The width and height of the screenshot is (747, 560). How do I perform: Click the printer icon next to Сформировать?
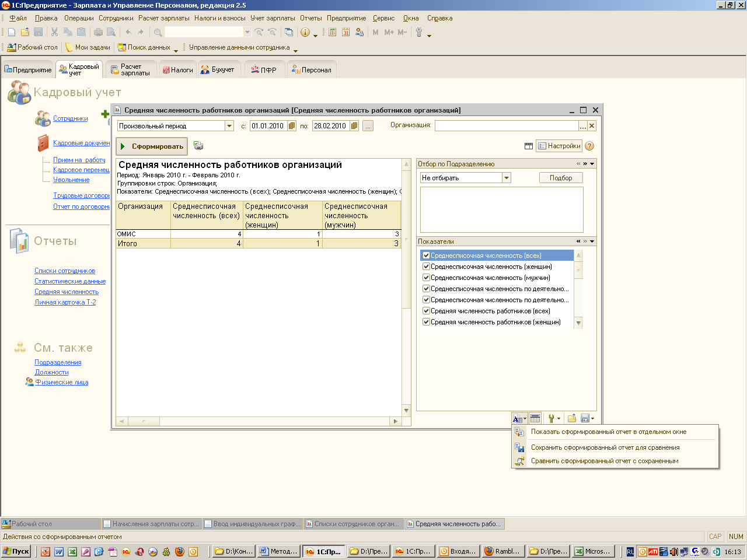point(198,146)
